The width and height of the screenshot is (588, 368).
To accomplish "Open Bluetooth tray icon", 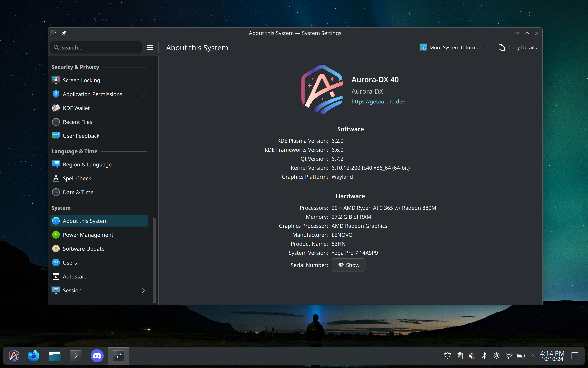I will point(484,356).
